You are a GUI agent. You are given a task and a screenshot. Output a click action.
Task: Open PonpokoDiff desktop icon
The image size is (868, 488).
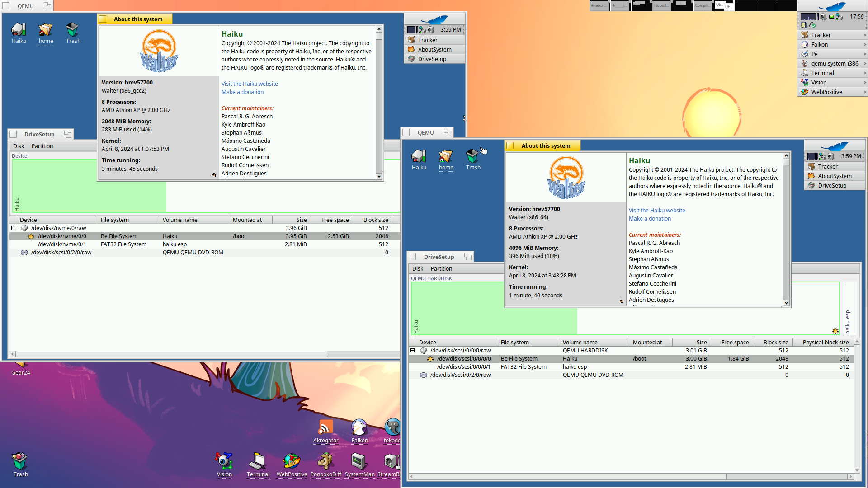(x=325, y=462)
